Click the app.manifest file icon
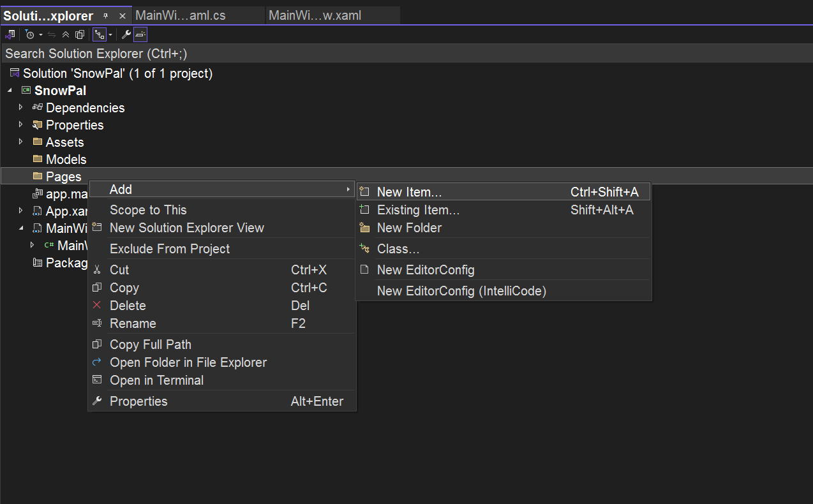Image resolution: width=813 pixels, height=504 pixels. coord(38,193)
